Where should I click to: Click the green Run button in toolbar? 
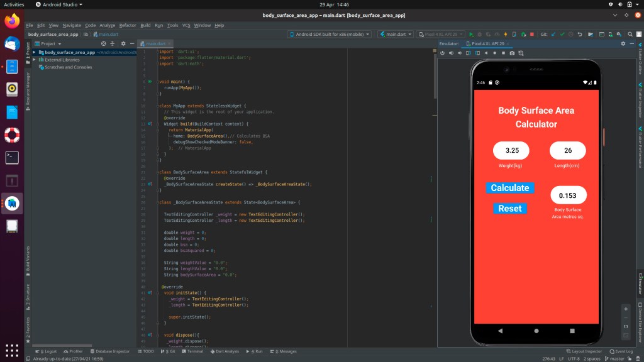point(472,34)
